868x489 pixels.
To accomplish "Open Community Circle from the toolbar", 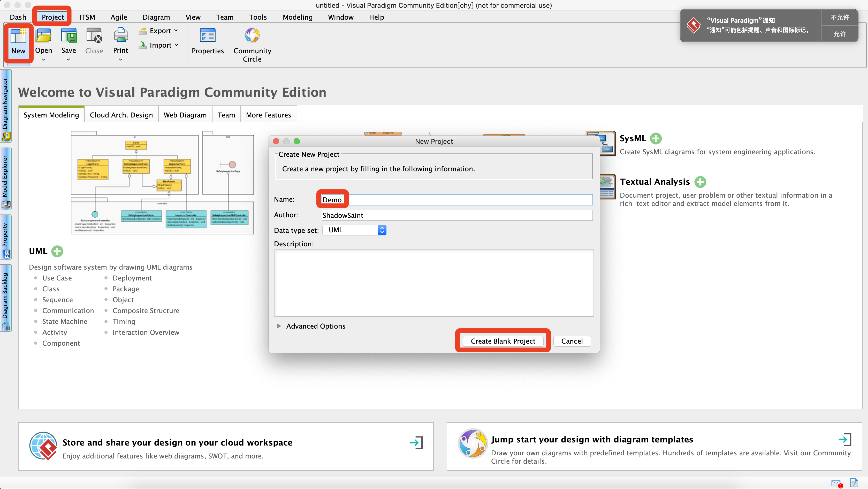I will (252, 35).
